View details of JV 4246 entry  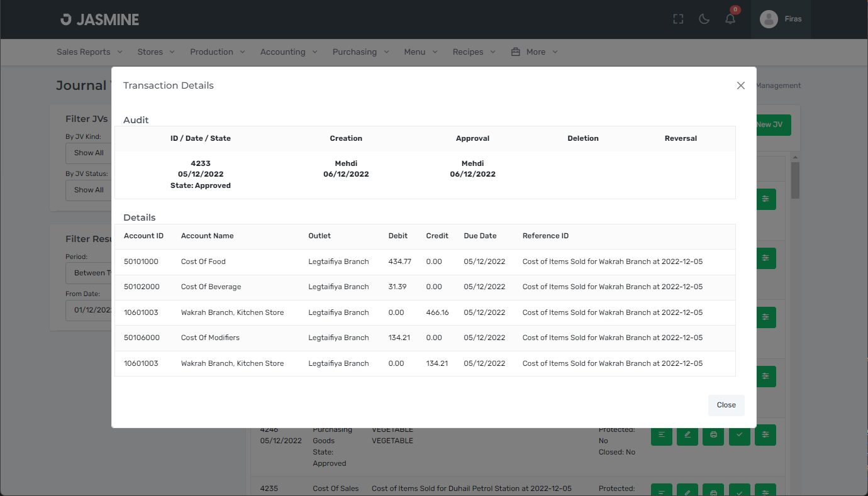click(x=661, y=434)
